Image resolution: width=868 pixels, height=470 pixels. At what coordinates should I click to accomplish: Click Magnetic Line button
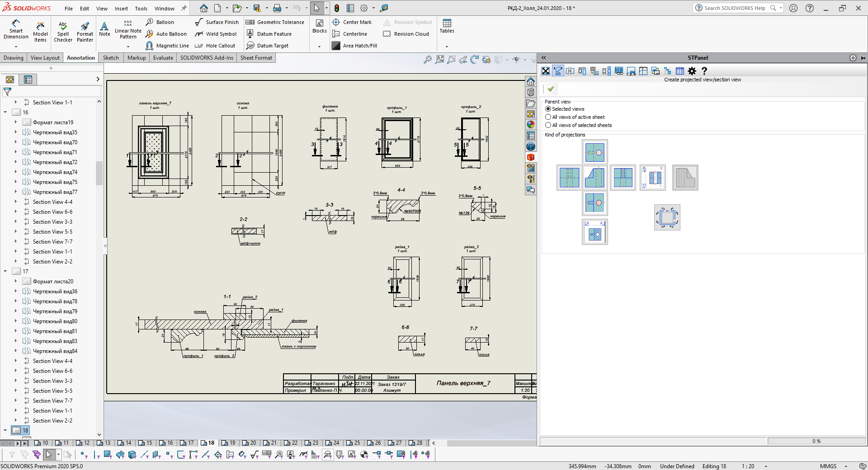pos(167,46)
